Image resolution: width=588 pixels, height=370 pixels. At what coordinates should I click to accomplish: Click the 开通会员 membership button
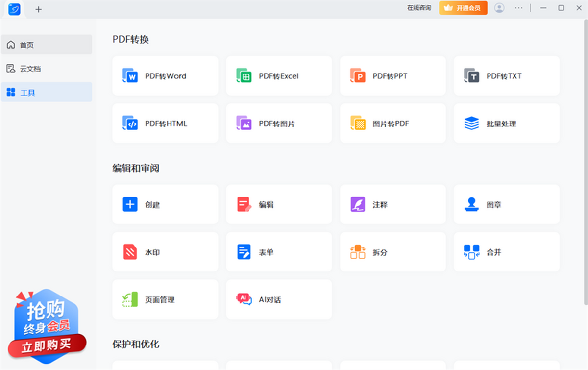coord(463,8)
